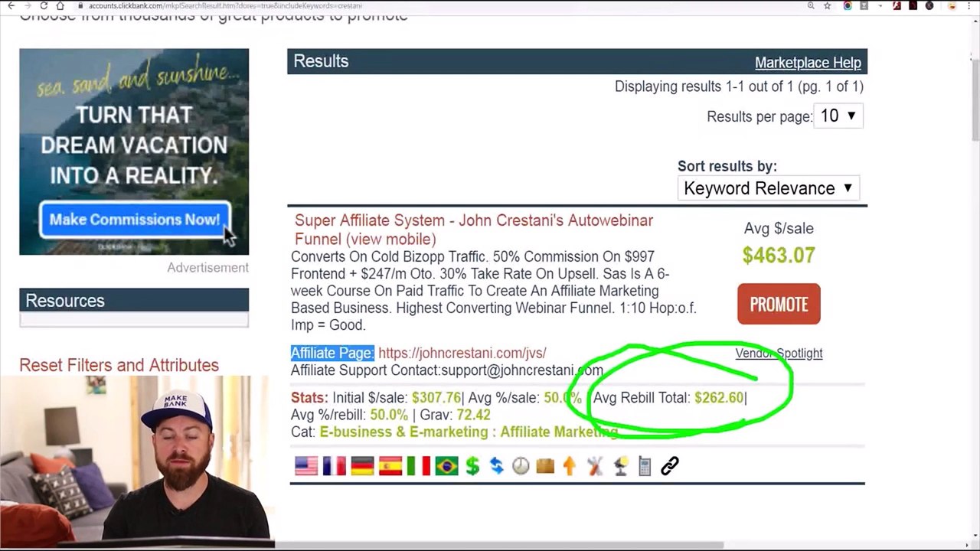Click the blue recurring arrows icon
The width and height of the screenshot is (980, 551).
pyautogui.click(x=497, y=465)
